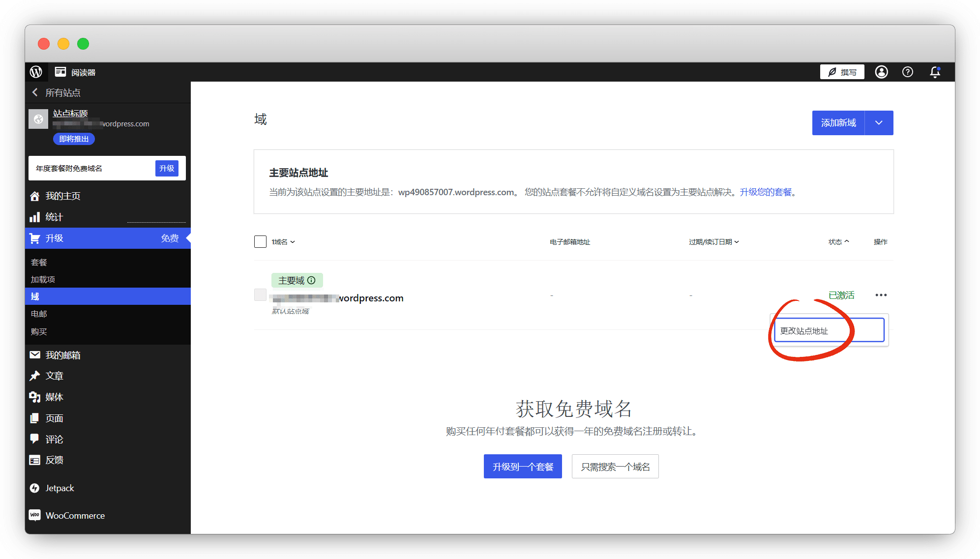Screen dimensions: 980x559
Task: Open the Reader (阅读器) icon
Action: [60, 72]
